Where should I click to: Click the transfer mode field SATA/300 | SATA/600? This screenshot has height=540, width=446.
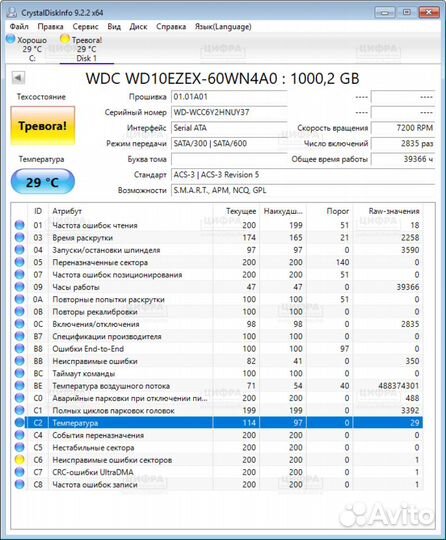[x=229, y=144]
